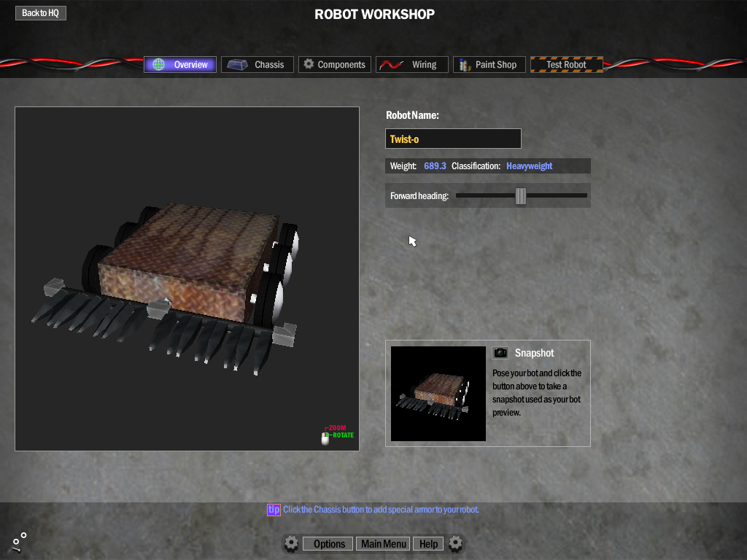Open the Paint Shop tab
This screenshot has height=560, width=747.
(489, 64)
